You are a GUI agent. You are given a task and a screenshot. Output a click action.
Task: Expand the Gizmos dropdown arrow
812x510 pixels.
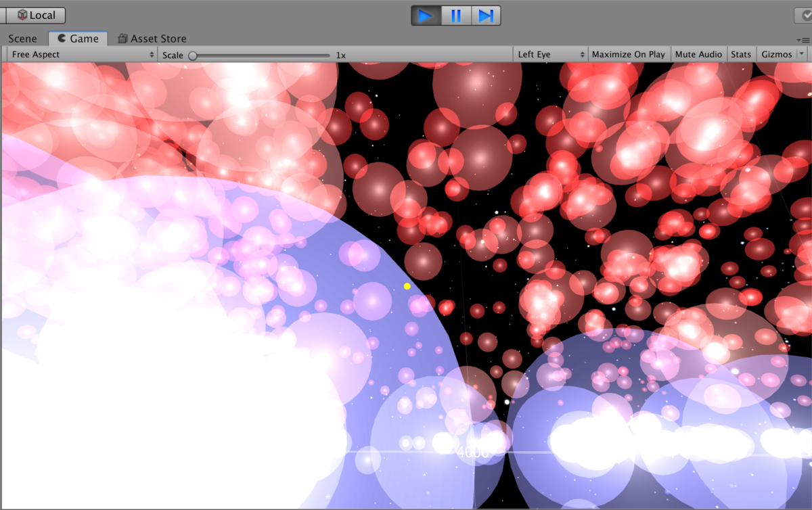803,54
